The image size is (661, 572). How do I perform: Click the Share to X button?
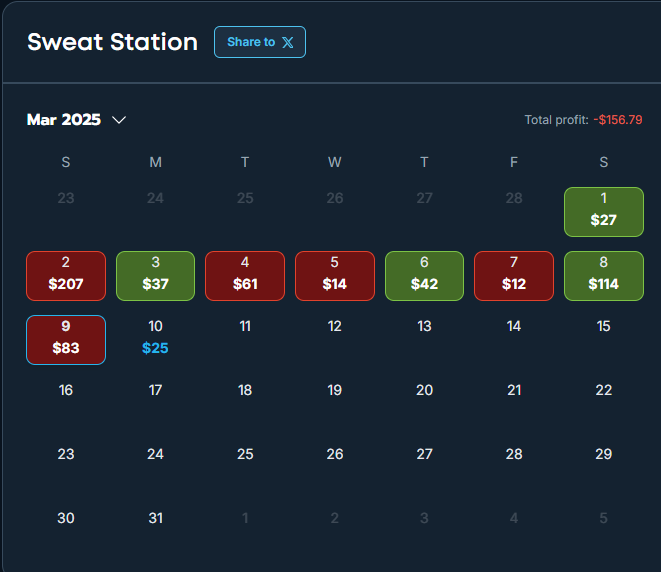pyautogui.click(x=260, y=42)
